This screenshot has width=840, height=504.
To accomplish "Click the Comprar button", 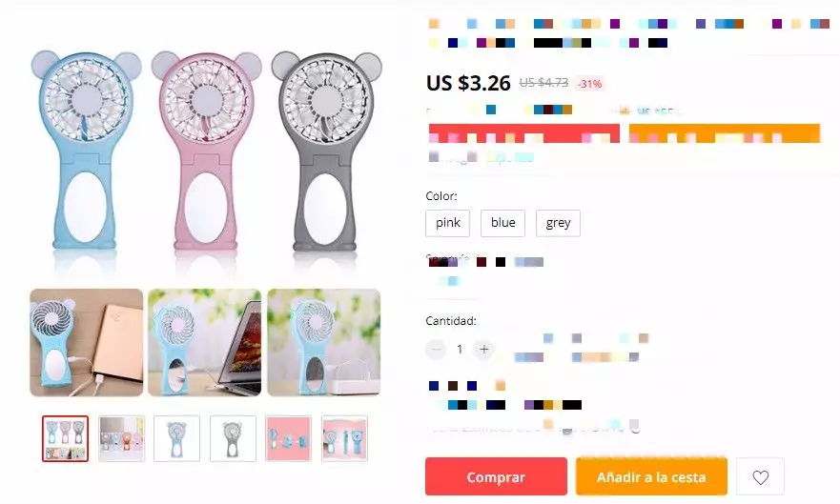I will click(x=496, y=476).
